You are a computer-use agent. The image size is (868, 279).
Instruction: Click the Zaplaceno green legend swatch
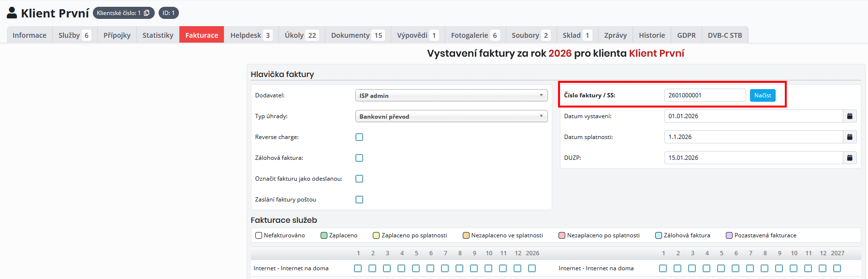tap(324, 235)
